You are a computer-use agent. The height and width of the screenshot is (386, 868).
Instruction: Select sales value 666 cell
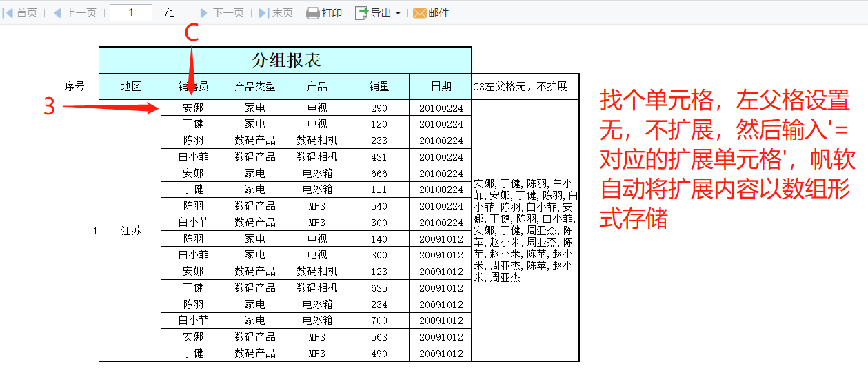pos(379,173)
